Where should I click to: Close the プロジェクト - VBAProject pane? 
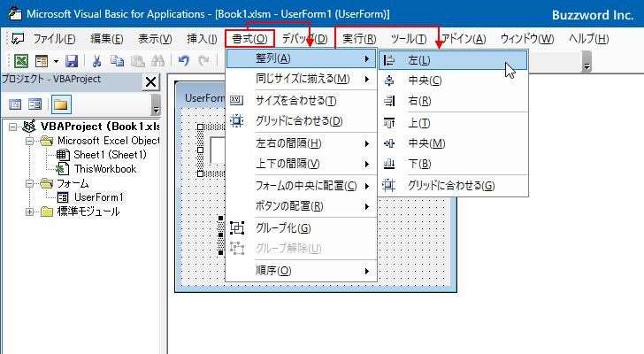[x=150, y=81]
